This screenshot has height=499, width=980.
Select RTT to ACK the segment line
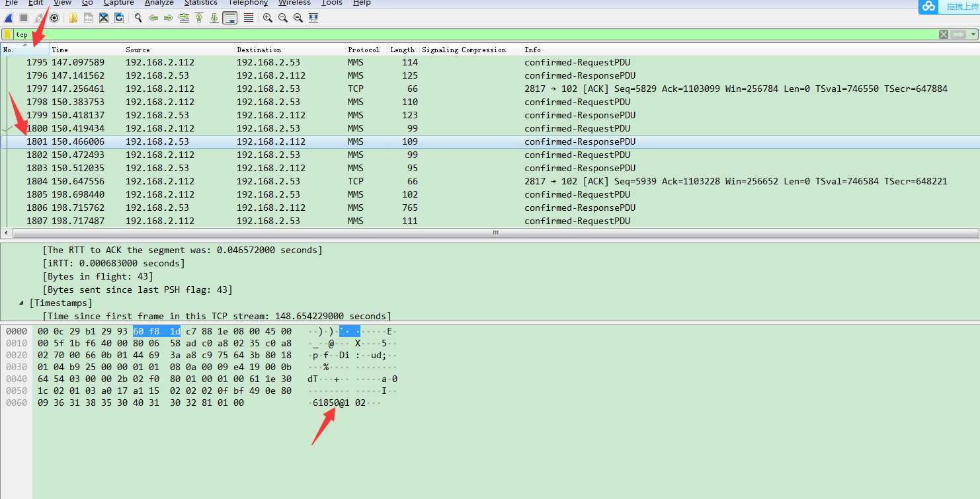tap(183, 250)
